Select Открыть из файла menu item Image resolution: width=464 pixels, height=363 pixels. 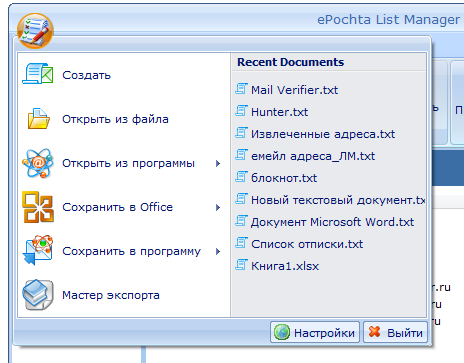point(124,119)
